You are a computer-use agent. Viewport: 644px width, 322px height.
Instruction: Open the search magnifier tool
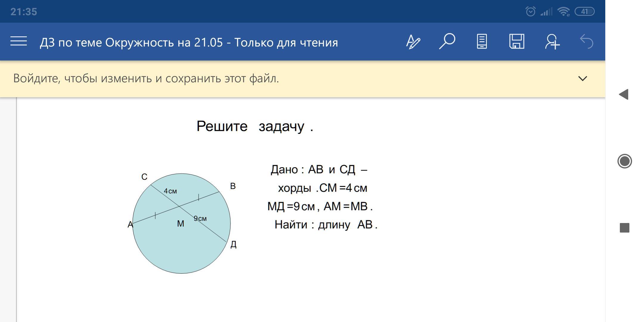447,41
